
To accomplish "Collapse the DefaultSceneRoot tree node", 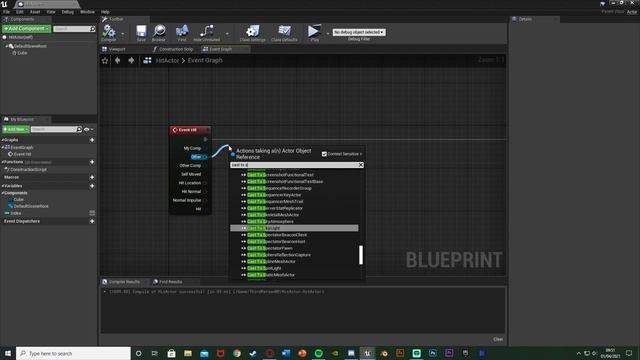I will pos(7,46).
